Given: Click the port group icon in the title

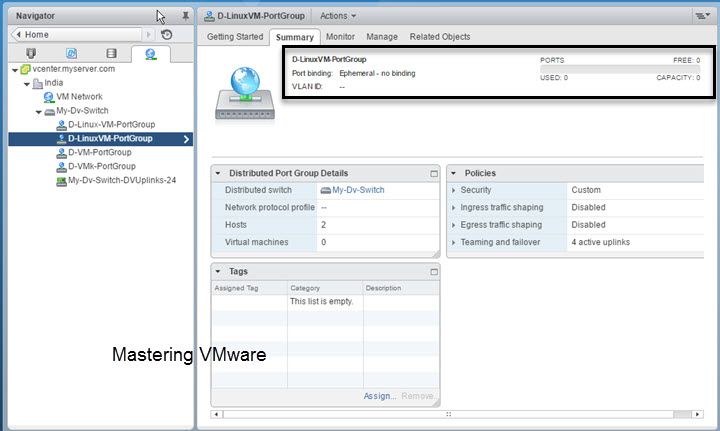Looking at the screenshot, I should (209, 16).
